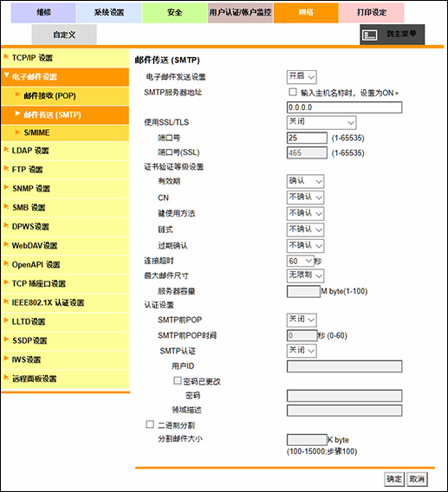448x492 pixels.
Task: Open the 系统设置 tab
Action: click(109, 12)
